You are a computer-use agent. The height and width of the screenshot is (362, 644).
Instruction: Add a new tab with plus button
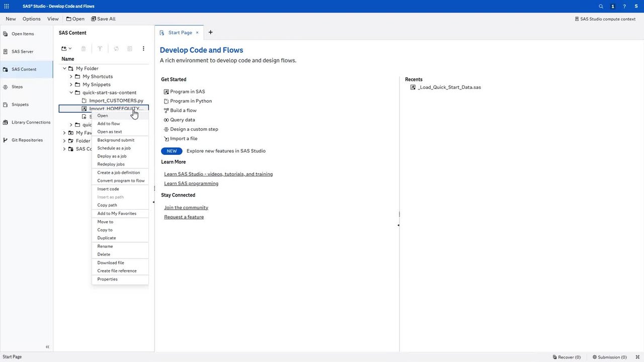tap(210, 33)
